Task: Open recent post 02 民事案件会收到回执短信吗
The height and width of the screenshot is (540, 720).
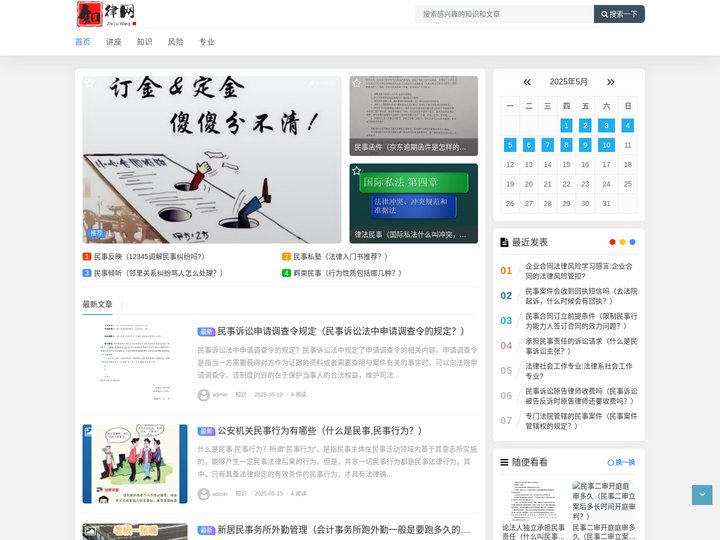Action: click(x=581, y=296)
